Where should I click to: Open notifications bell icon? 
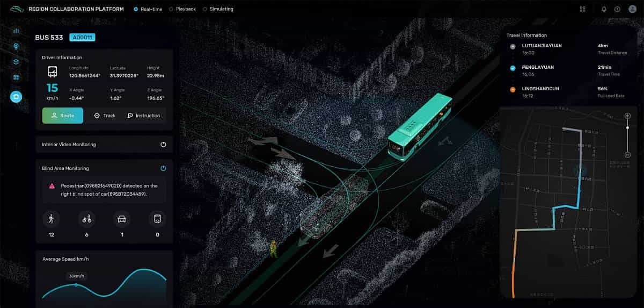pos(604,9)
